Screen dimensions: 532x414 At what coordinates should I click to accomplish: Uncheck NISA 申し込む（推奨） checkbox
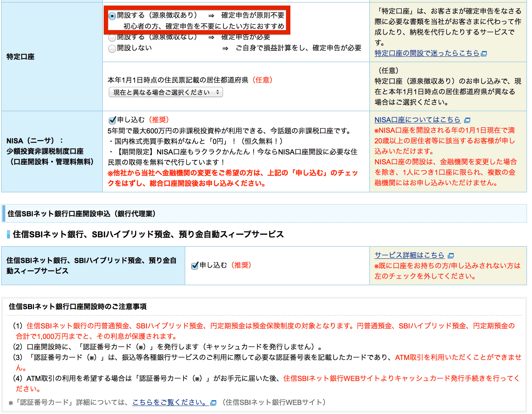click(112, 120)
